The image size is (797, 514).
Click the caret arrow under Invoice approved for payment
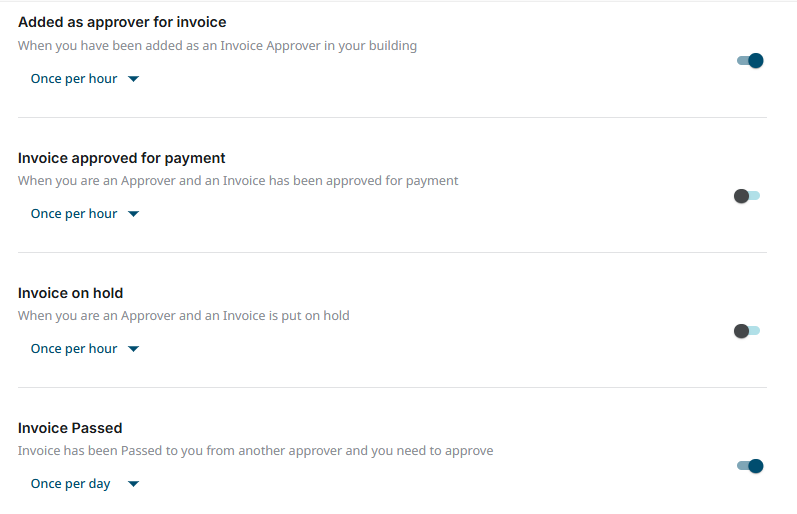[134, 214]
